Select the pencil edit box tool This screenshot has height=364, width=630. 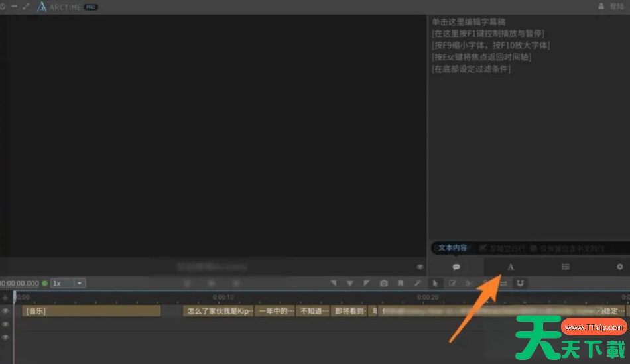(x=452, y=284)
